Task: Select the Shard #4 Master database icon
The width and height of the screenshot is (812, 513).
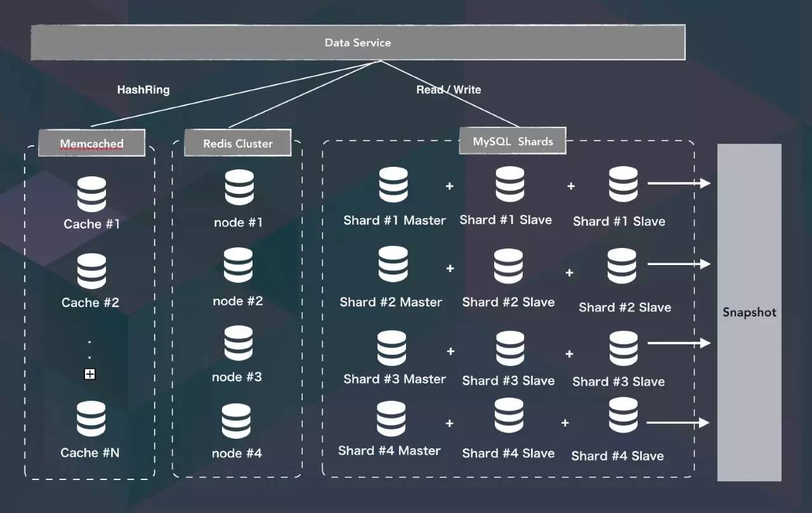Action: point(391,419)
